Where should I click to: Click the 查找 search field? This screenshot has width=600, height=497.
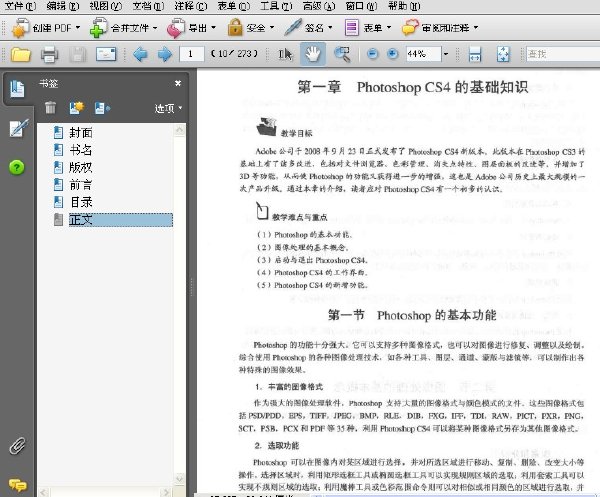tap(563, 54)
